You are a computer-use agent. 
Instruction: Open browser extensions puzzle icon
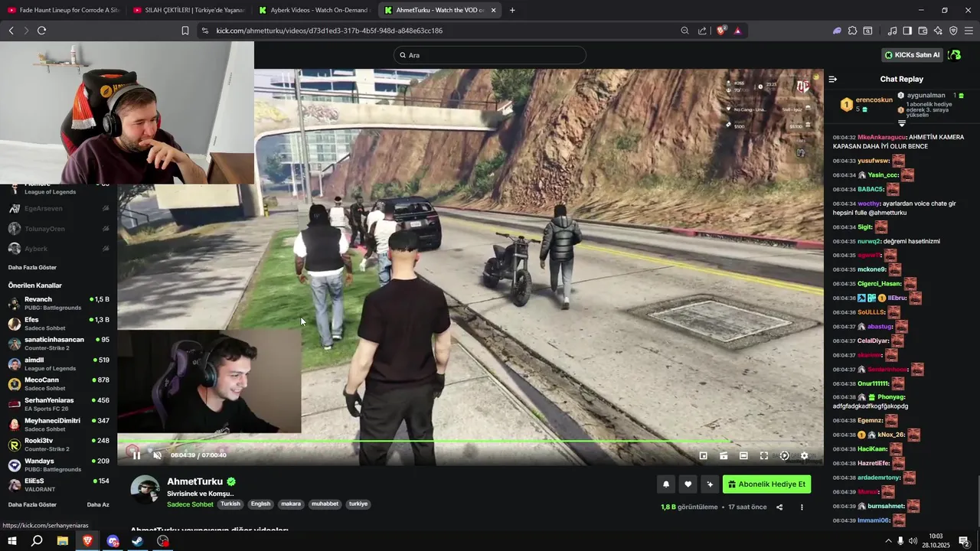852,31
